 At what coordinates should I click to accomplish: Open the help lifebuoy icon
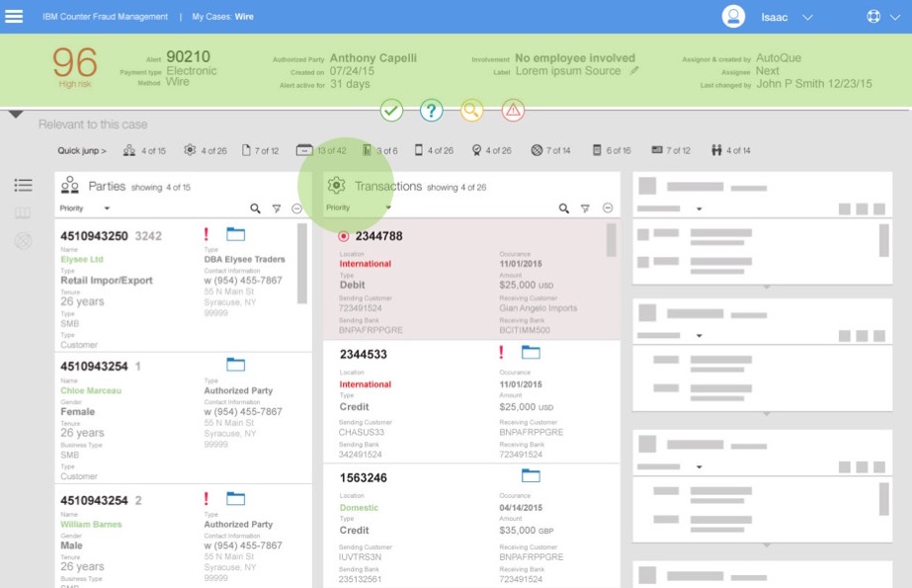[x=873, y=16]
